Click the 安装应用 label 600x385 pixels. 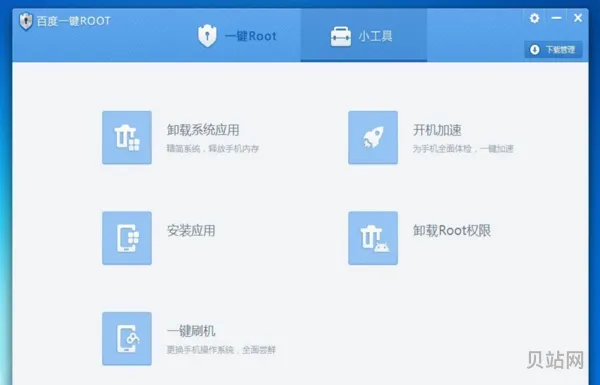point(191,231)
